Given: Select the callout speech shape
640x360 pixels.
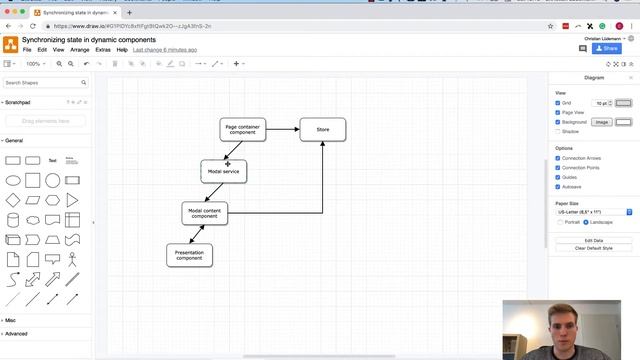Looking at the screenshot, I should [x=52, y=259].
